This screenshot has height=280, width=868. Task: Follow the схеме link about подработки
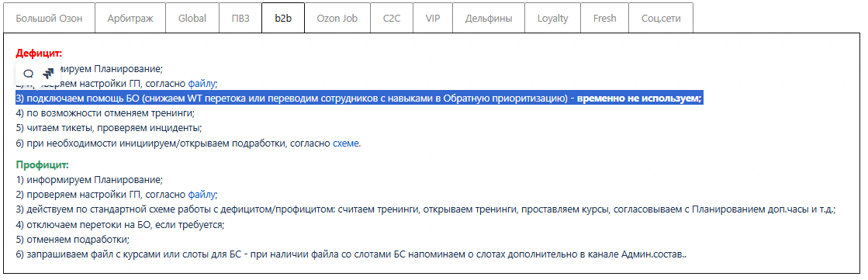tap(346, 143)
